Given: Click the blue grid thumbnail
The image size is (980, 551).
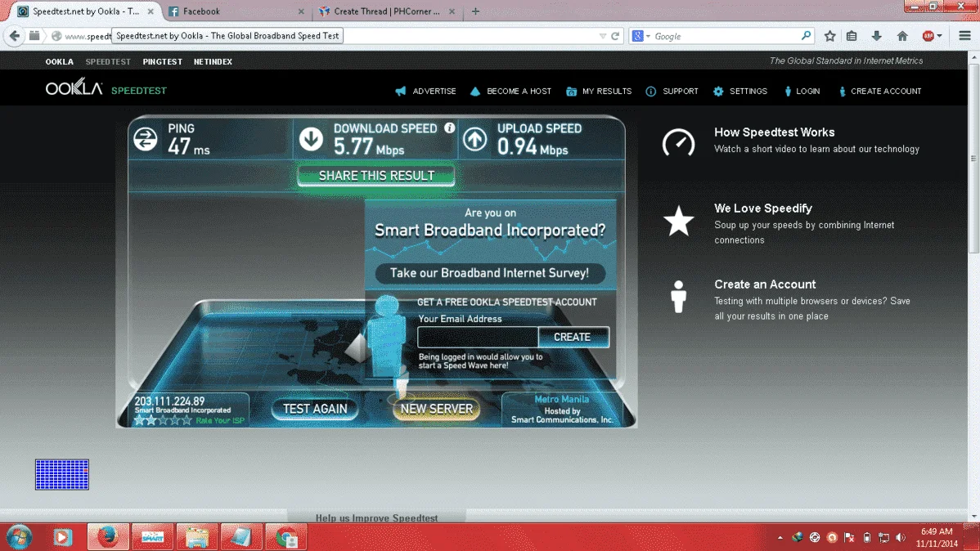Looking at the screenshot, I should pos(62,474).
